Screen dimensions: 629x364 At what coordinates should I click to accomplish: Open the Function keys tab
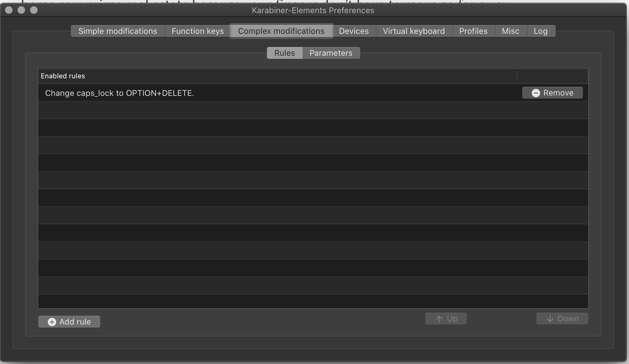pyautogui.click(x=198, y=31)
